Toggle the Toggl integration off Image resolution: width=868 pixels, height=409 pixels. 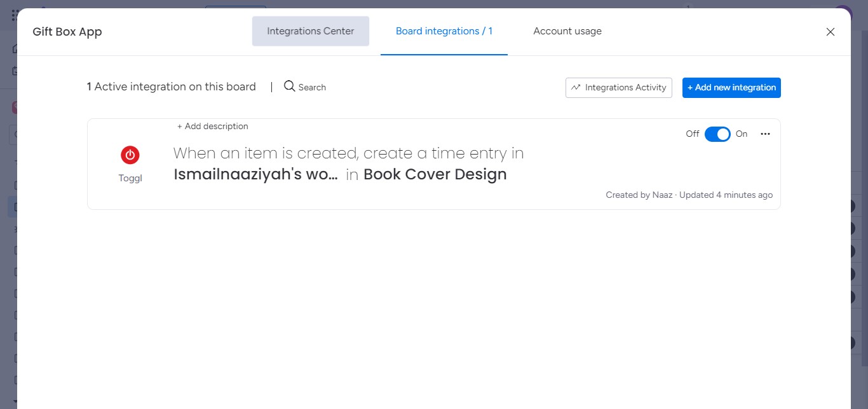click(x=717, y=134)
